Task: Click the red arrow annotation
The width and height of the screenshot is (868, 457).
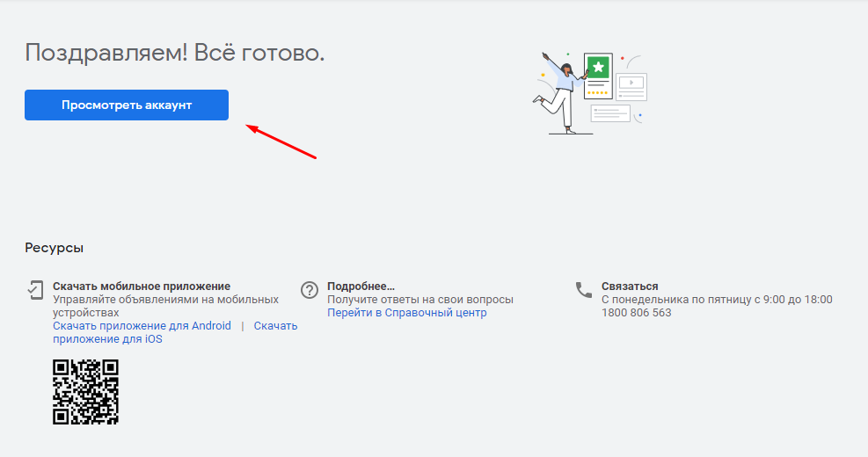Action: point(281,142)
